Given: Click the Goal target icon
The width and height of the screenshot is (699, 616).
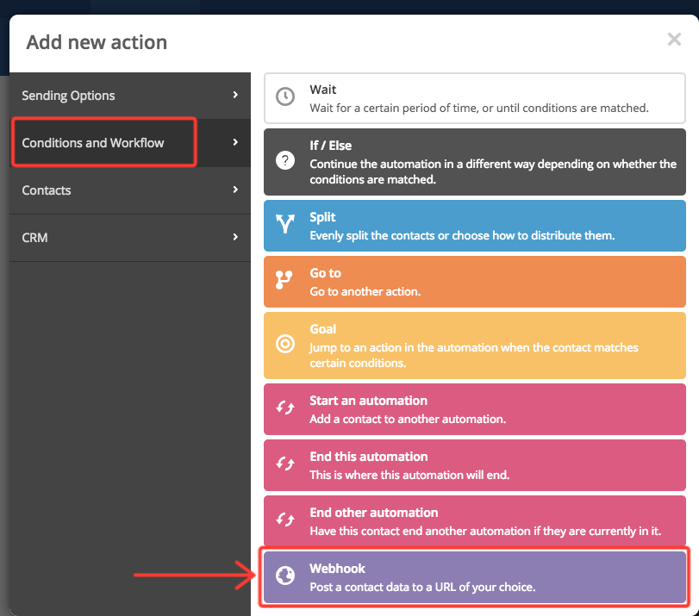Looking at the screenshot, I should [285, 344].
